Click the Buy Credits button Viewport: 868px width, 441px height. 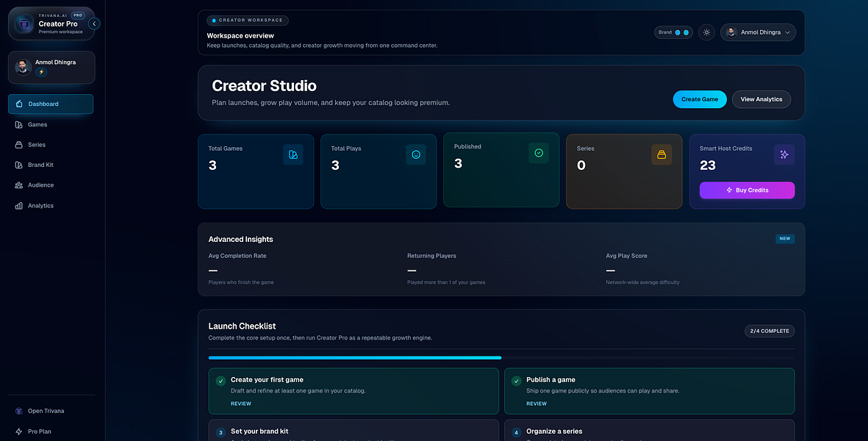point(747,190)
